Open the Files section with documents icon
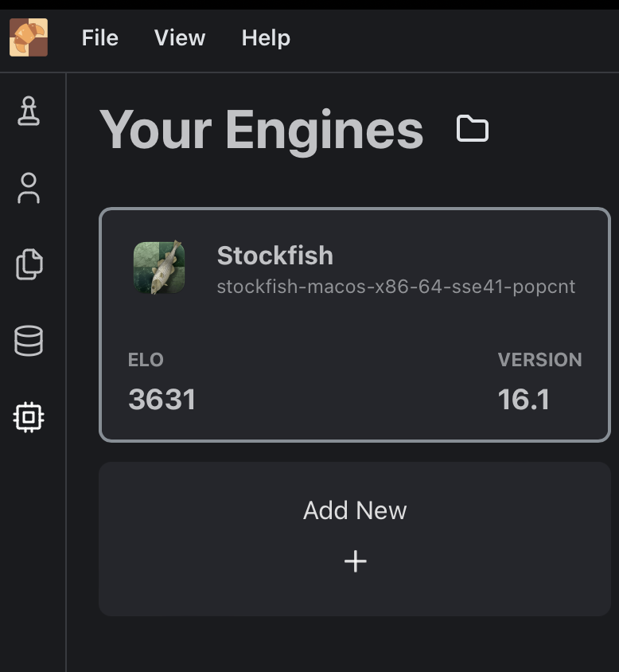Image resolution: width=619 pixels, height=672 pixels. coord(29,264)
